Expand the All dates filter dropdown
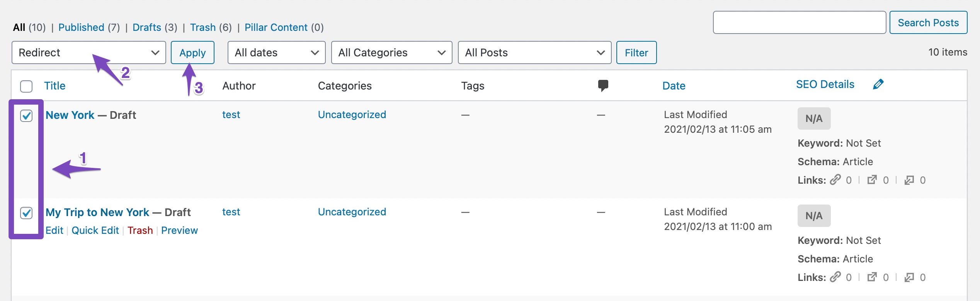Image resolution: width=980 pixels, height=301 pixels. (276, 52)
